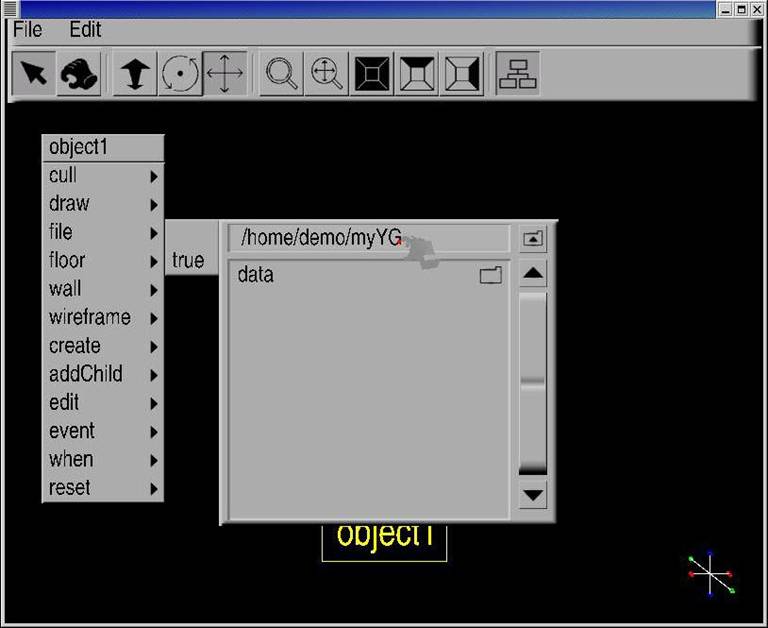Expand the draw submenu arrow
768x628 pixels.
[154, 205]
